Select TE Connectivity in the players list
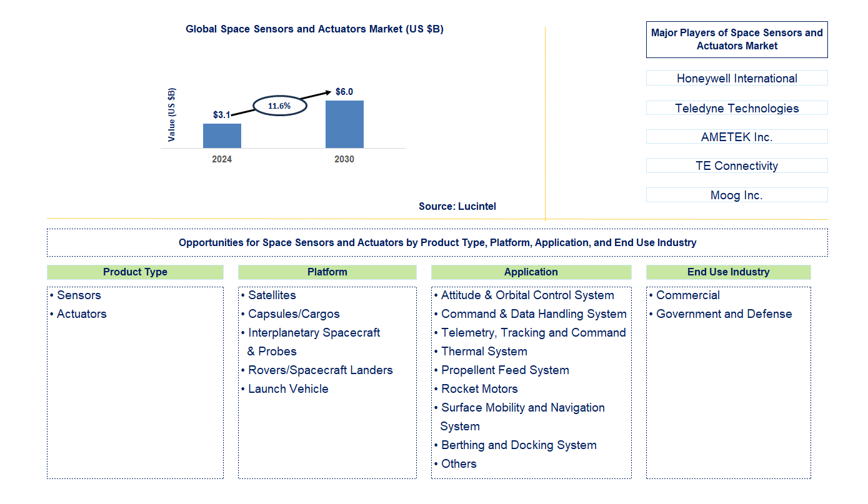Image resolution: width=868 pixels, height=504 pixels. tap(737, 166)
